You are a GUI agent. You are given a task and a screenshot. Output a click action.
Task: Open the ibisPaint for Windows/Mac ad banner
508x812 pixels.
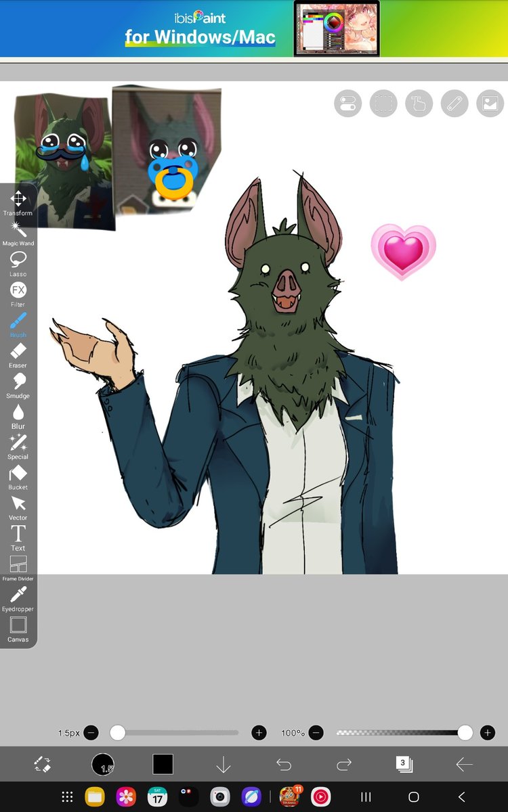pyautogui.click(x=254, y=28)
